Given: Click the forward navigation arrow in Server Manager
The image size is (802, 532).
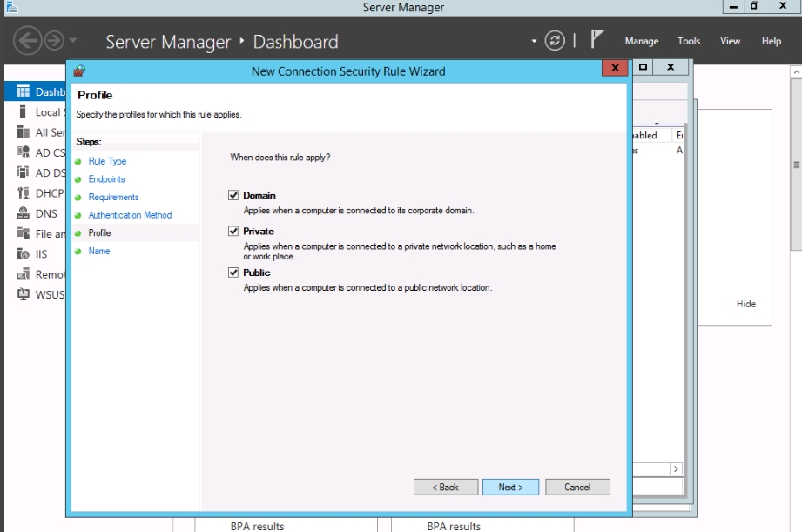Looking at the screenshot, I should click(54, 40).
